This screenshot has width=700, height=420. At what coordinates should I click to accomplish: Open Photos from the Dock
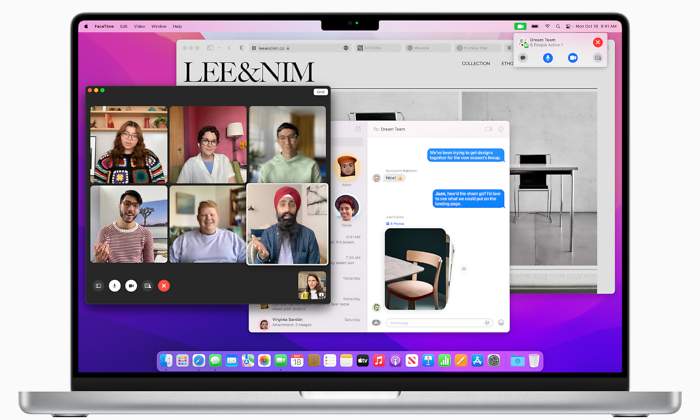click(x=264, y=361)
